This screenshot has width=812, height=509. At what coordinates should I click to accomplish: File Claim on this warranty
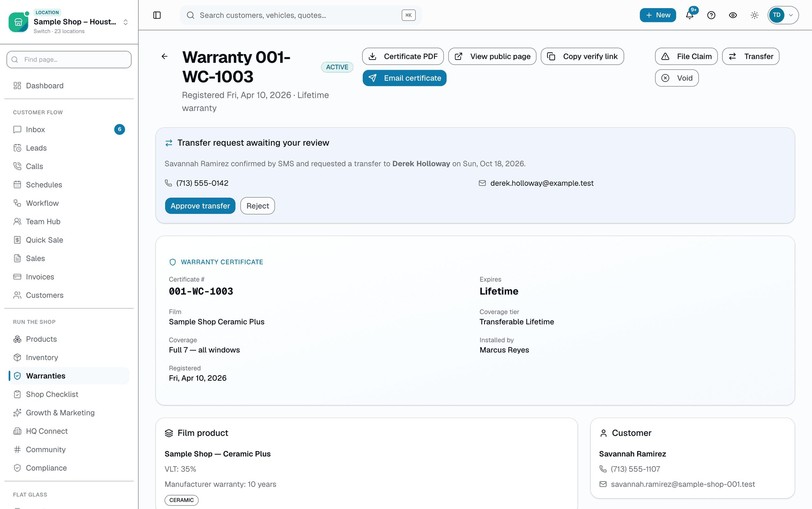686,56
